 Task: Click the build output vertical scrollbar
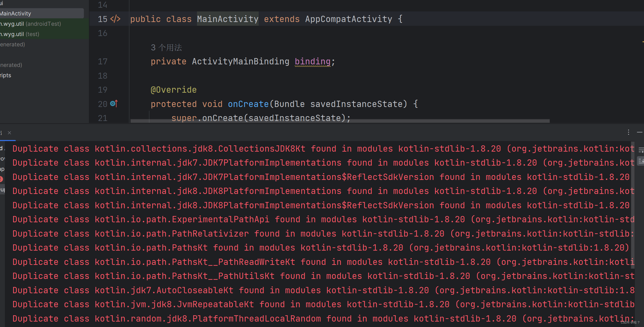click(x=633, y=205)
